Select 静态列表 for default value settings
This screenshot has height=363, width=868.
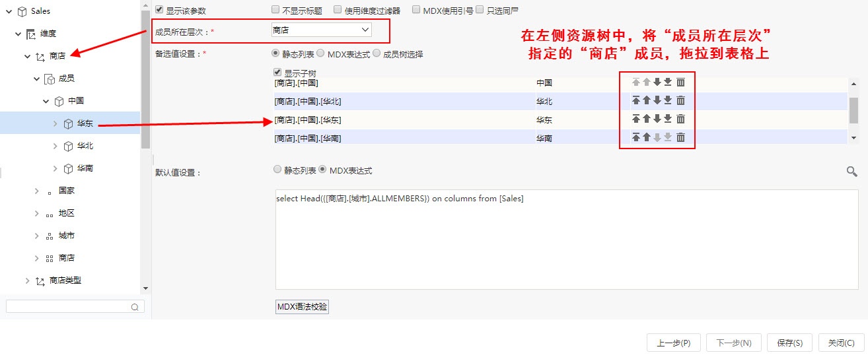277,170
